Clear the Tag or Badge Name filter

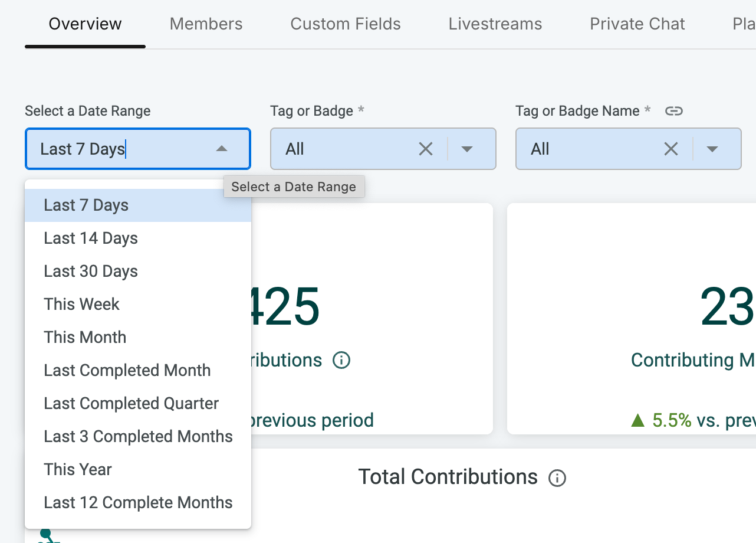(670, 149)
